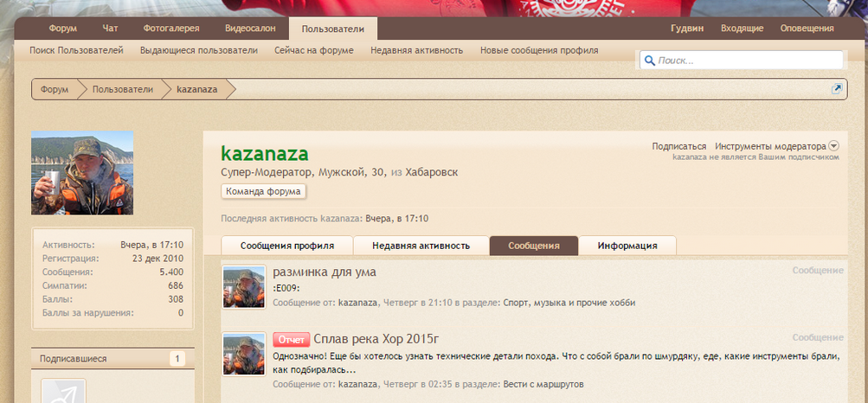
Task: Click the kazanaza breadcrumb item
Action: (197, 89)
